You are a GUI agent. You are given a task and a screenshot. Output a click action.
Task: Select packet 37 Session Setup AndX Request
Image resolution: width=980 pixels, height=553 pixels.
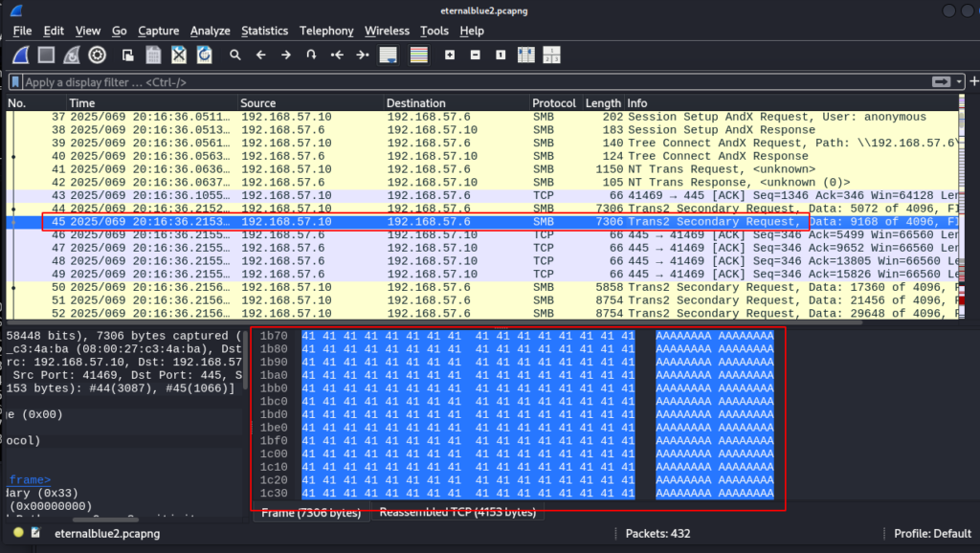482,117
